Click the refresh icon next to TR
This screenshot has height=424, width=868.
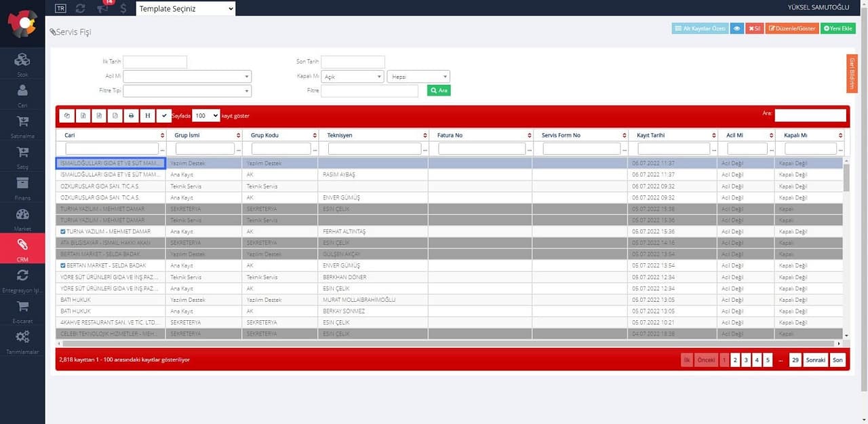[79, 8]
